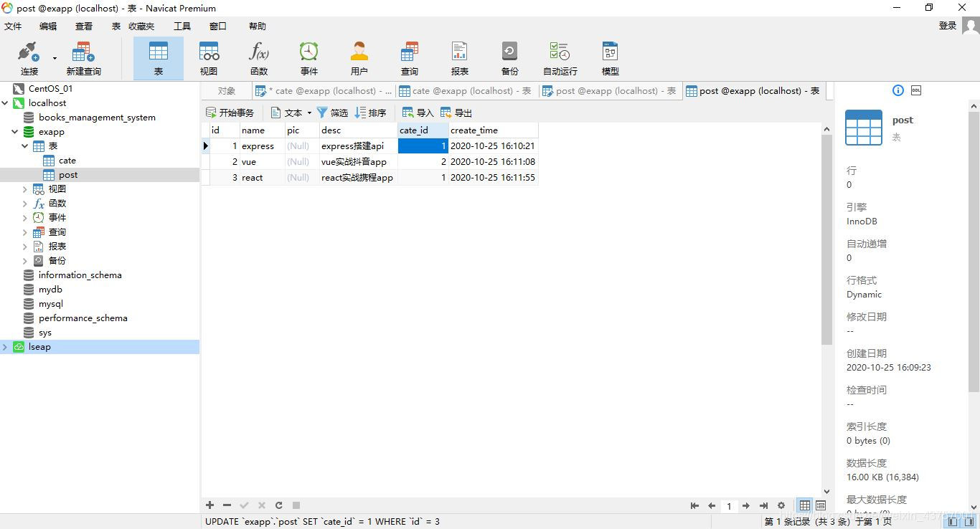Expand the Backup (备份) tree node
The image size is (980, 529).
[x=25, y=261]
